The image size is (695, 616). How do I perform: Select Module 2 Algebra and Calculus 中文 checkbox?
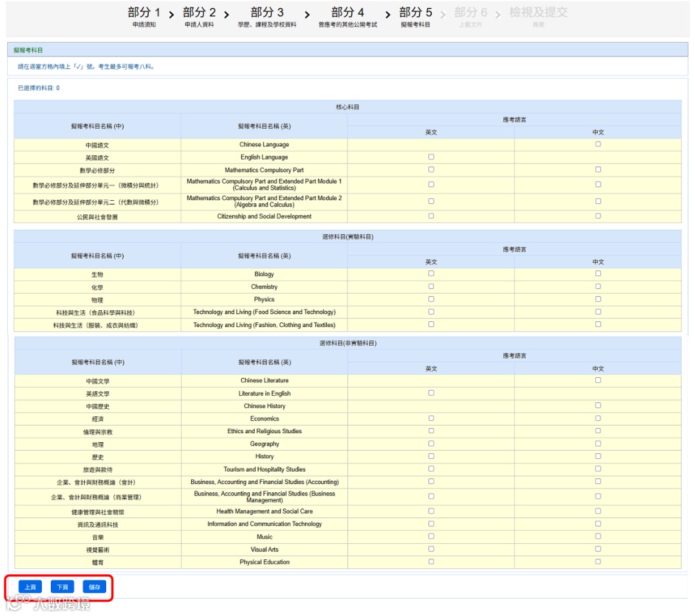click(598, 201)
